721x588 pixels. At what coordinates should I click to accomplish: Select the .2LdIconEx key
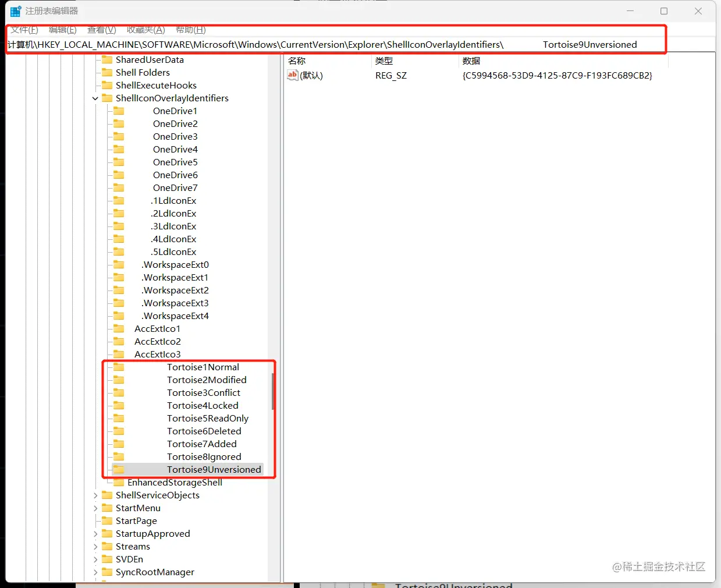[173, 213]
